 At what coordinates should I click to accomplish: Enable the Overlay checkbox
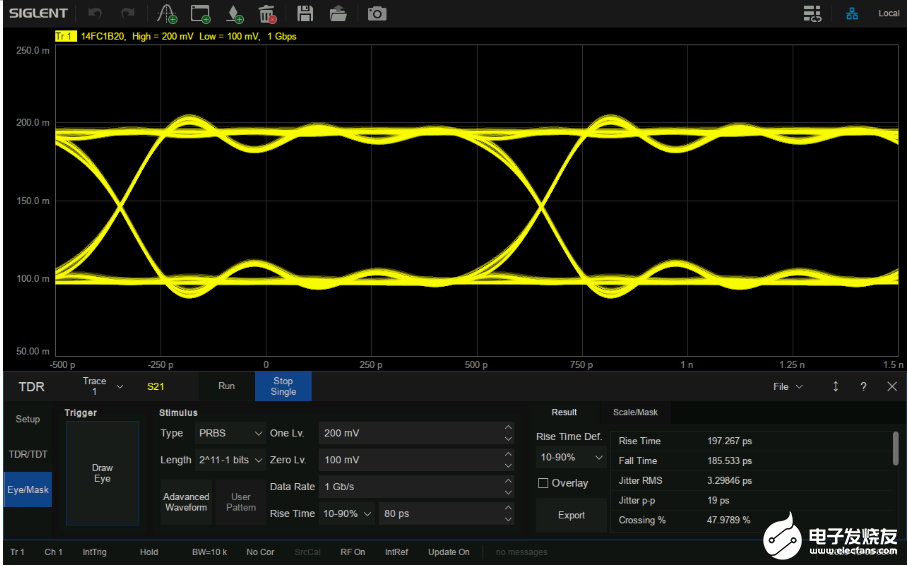(543, 483)
